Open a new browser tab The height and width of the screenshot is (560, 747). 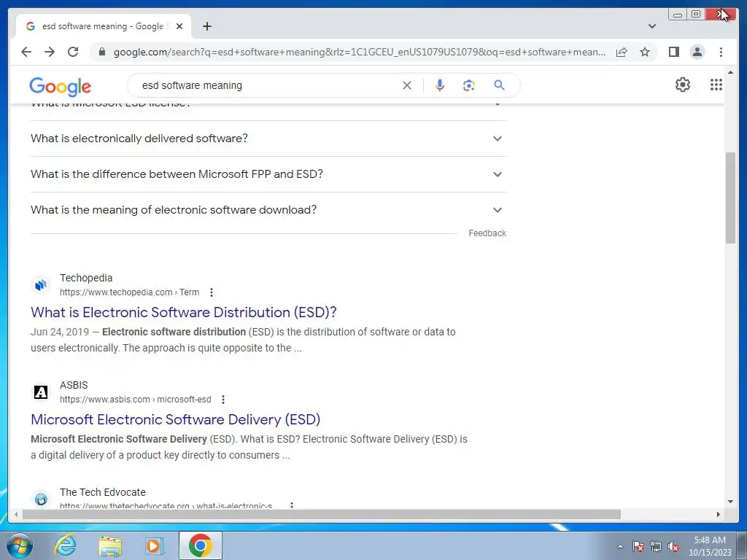point(206,26)
